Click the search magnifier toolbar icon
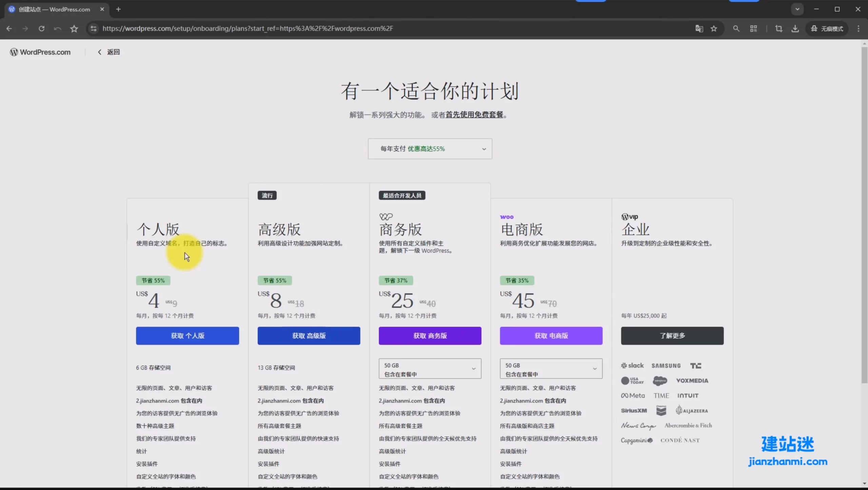Image resolution: width=868 pixels, height=490 pixels. (736, 28)
